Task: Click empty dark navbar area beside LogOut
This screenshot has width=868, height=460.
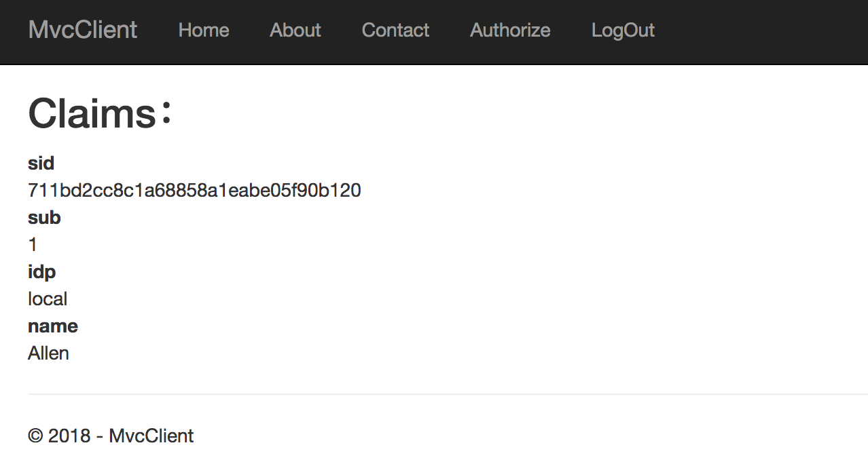Action: (761, 31)
